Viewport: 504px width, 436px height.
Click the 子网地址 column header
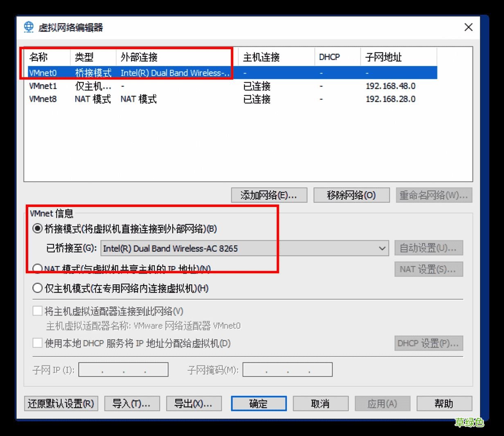point(399,57)
